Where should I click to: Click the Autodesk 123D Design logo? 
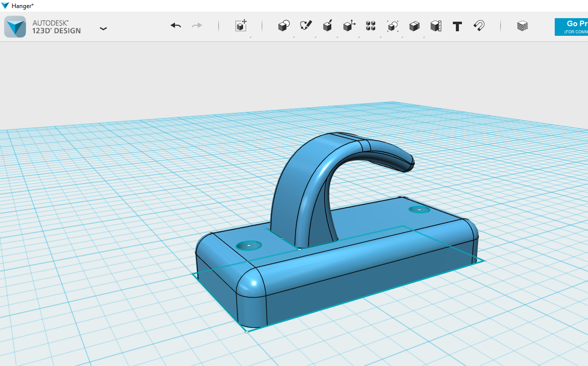[15, 27]
